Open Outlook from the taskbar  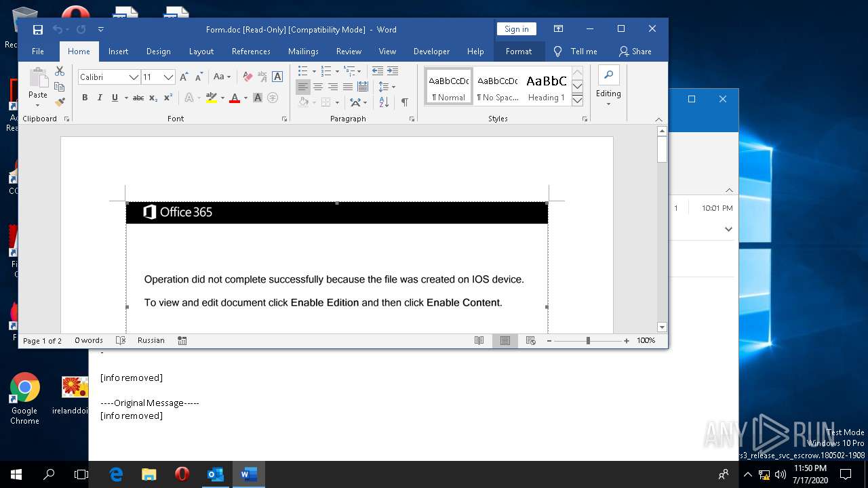[215, 474]
